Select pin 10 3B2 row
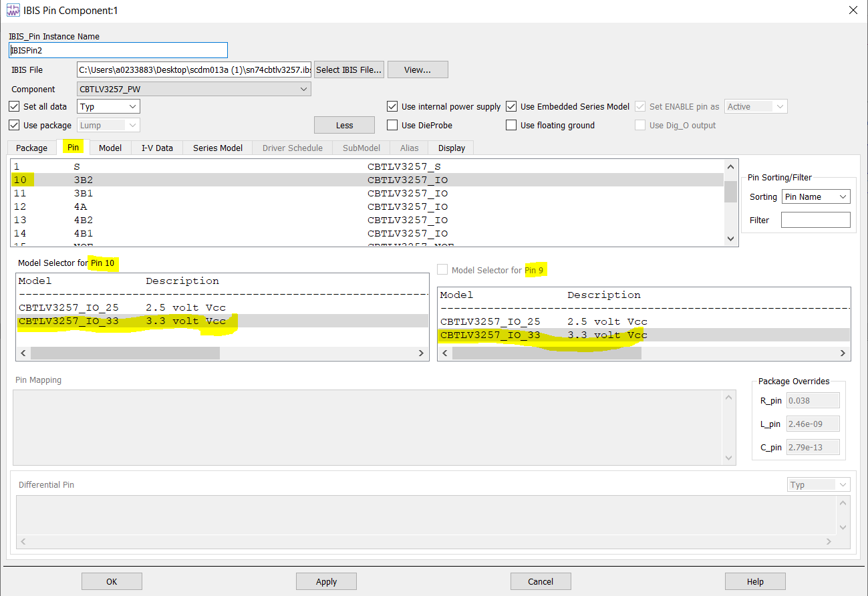 click(368, 180)
